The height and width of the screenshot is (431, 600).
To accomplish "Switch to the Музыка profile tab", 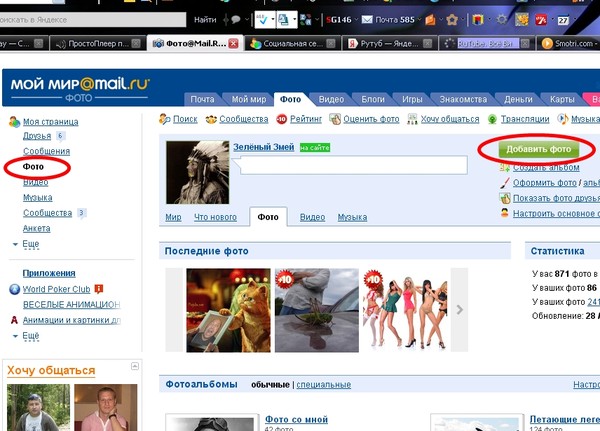I will click(352, 217).
